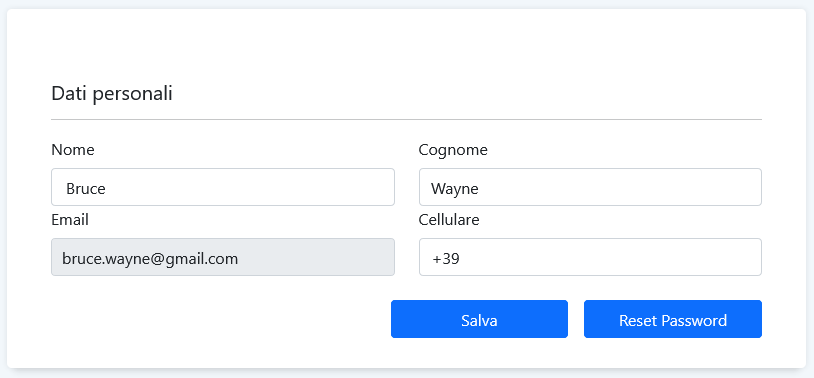Viewport: 814px width, 378px height.
Task: Click the Salva button
Action: tap(479, 319)
